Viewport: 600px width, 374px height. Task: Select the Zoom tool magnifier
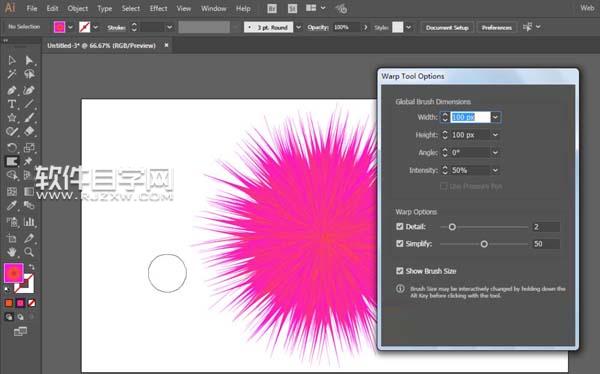point(29,252)
